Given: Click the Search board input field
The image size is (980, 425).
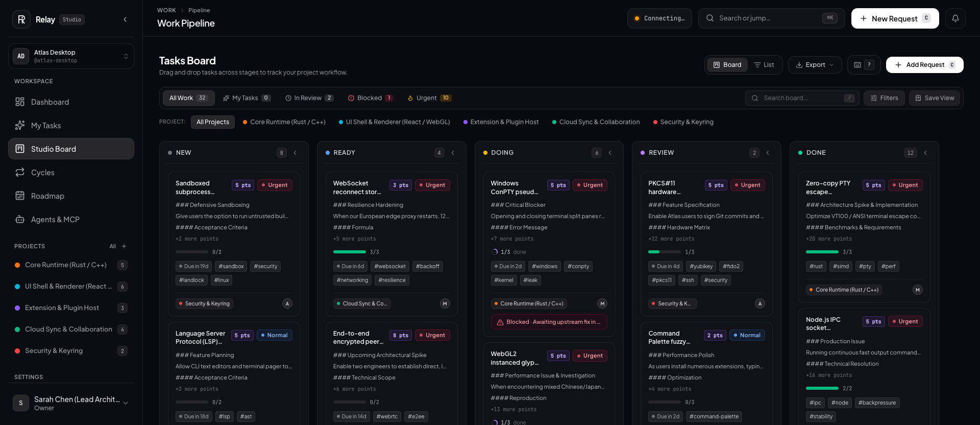Looking at the screenshot, I should [802, 98].
